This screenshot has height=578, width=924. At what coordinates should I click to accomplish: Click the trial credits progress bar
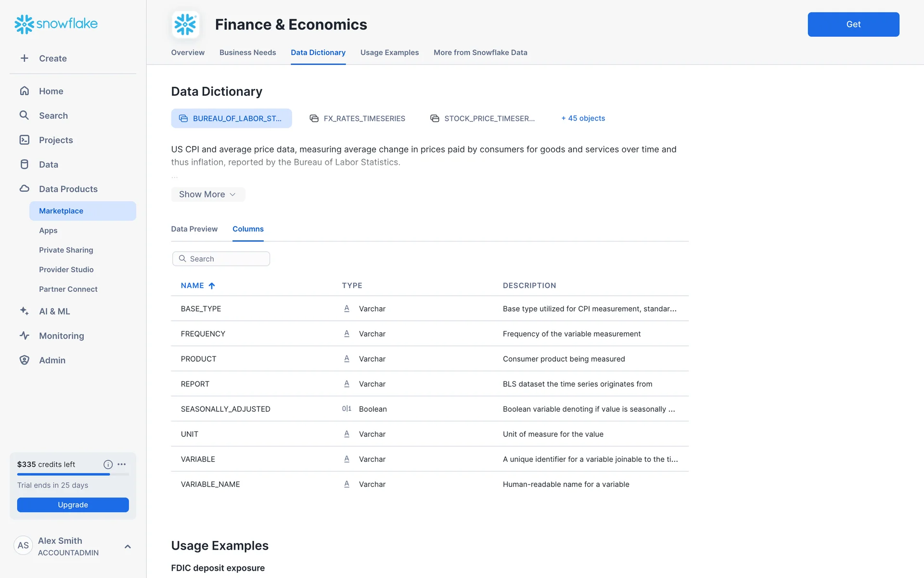tap(73, 474)
